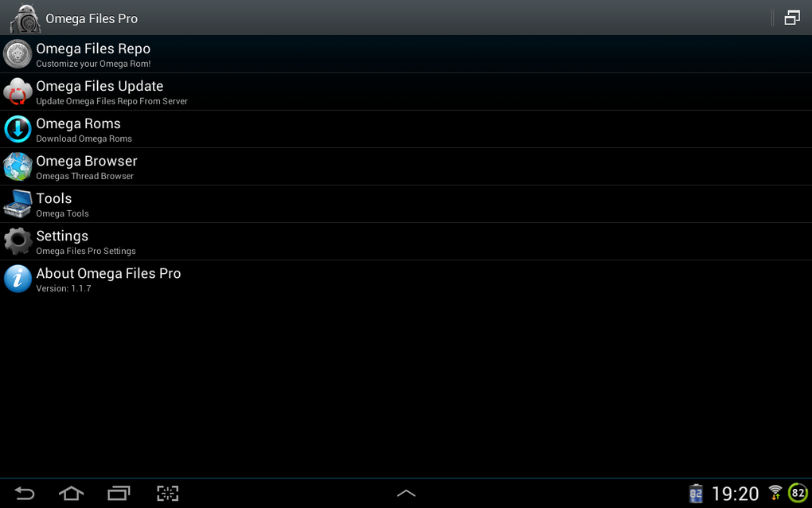Launch Omega Browser thread browser
Image resolution: width=812 pixels, height=508 pixels.
(x=406, y=166)
